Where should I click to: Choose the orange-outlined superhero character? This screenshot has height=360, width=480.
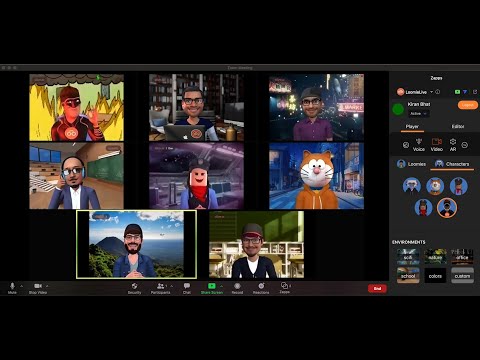point(447,207)
